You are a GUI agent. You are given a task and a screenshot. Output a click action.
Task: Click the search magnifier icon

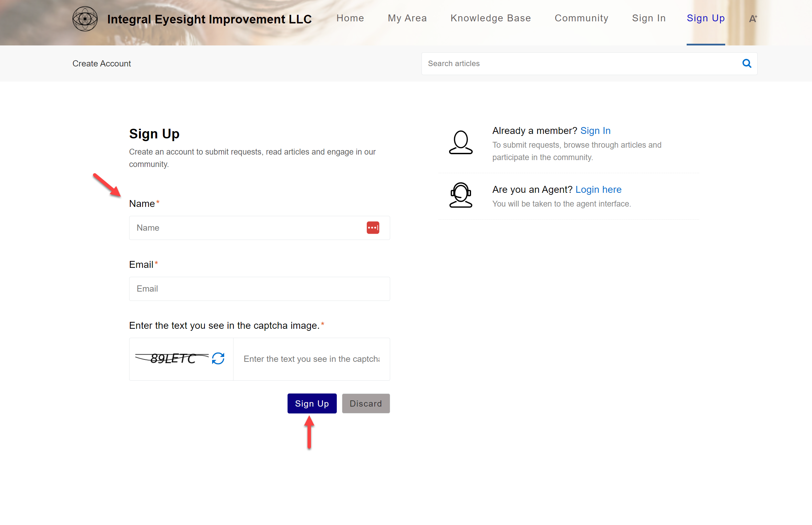tap(747, 63)
